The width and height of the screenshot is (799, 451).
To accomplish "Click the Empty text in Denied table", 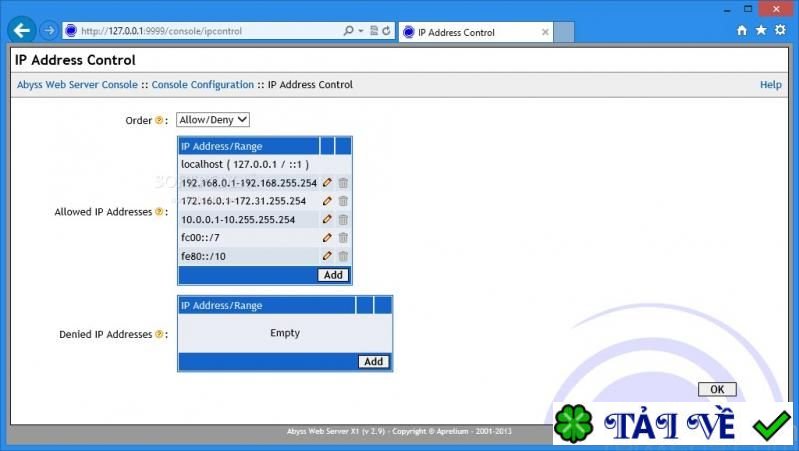I will point(285,333).
